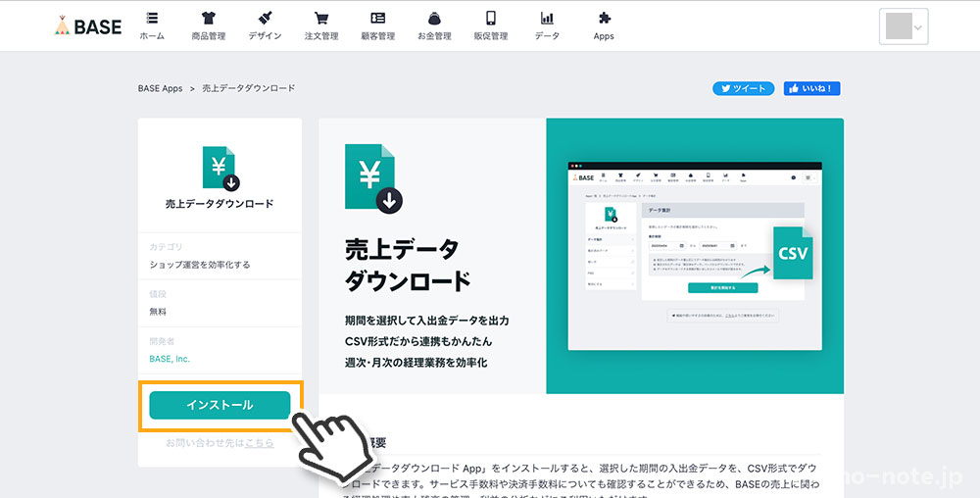The image size is (980, 498).
Task: Click the large yen download icon in banner
Action: 373,179
